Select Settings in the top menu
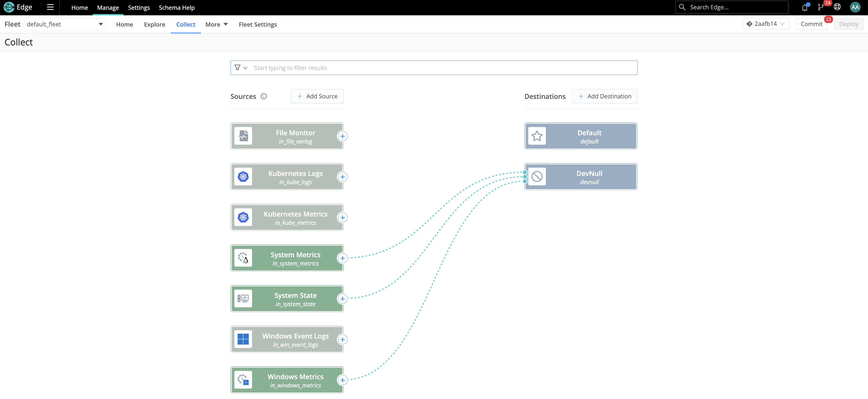This screenshot has width=868, height=399. pos(138,8)
